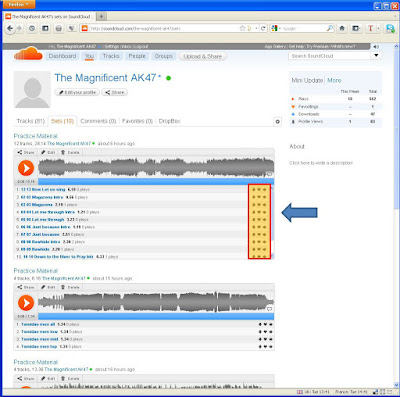The height and width of the screenshot is (397, 400).
Task: Open the Comments (0) tab
Action: [98, 121]
